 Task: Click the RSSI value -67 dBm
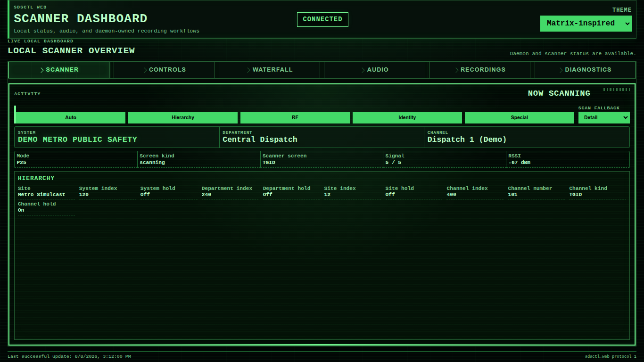(519, 163)
